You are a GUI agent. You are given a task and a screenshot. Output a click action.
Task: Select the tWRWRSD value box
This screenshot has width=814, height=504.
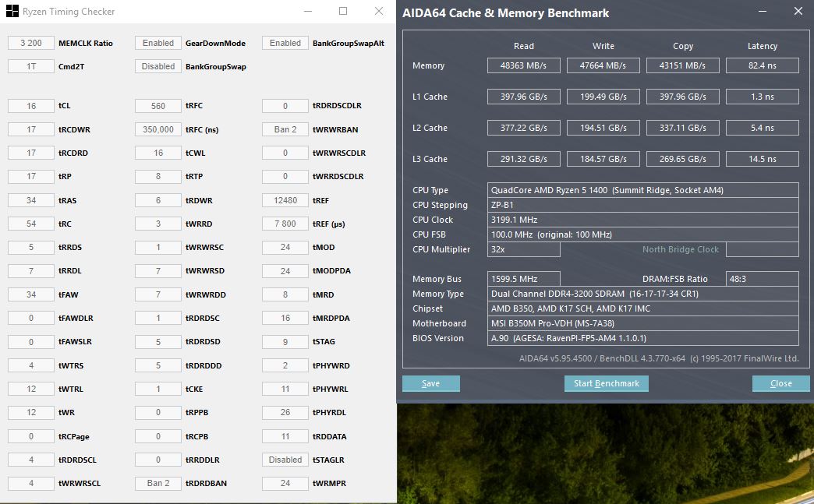(157, 270)
